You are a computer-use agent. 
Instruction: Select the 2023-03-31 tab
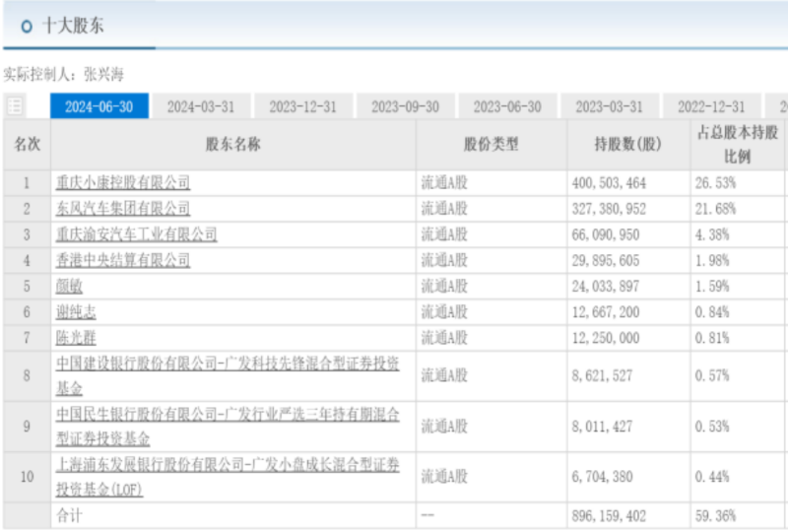click(610, 106)
